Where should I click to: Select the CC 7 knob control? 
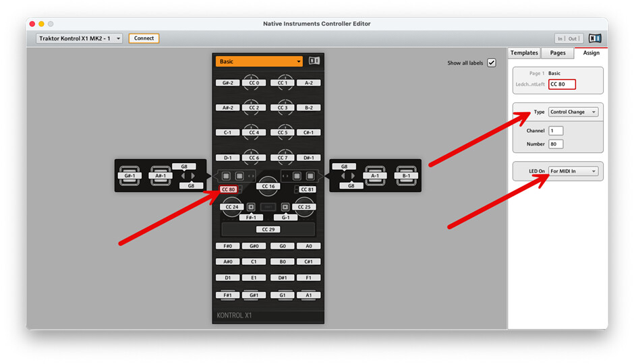282,158
